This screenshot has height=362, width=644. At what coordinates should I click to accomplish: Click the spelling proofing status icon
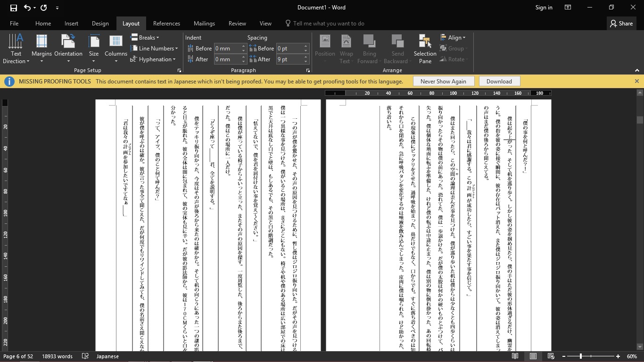click(x=85, y=356)
